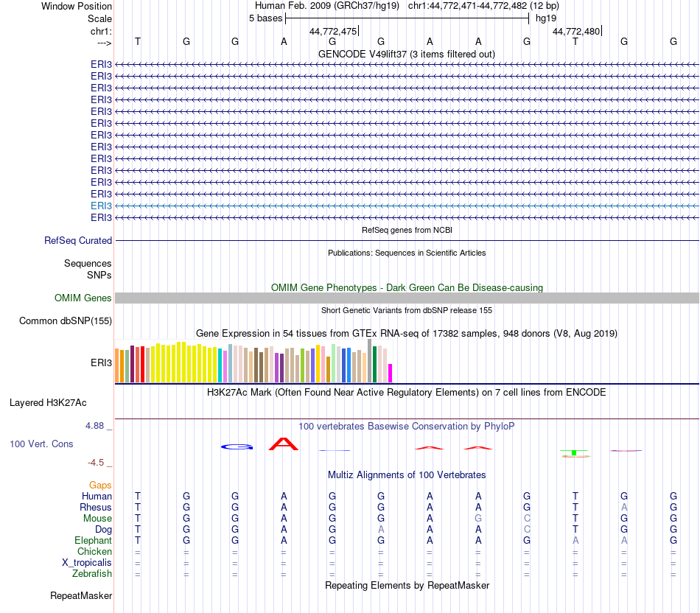Select the Scale track label
The height and width of the screenshot is (613, 700).
click(x=99, y=18)
